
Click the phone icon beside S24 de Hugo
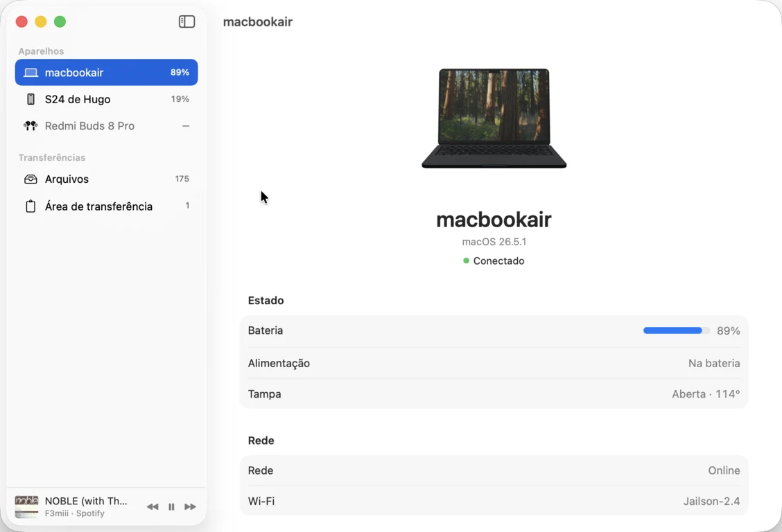pos(31,99)
